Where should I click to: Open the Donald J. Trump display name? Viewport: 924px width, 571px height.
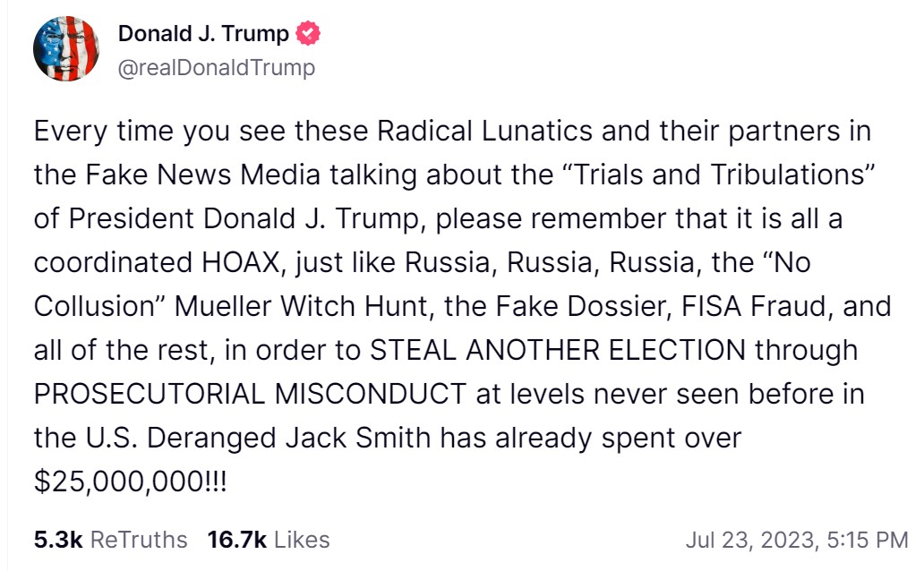[203, 35]
